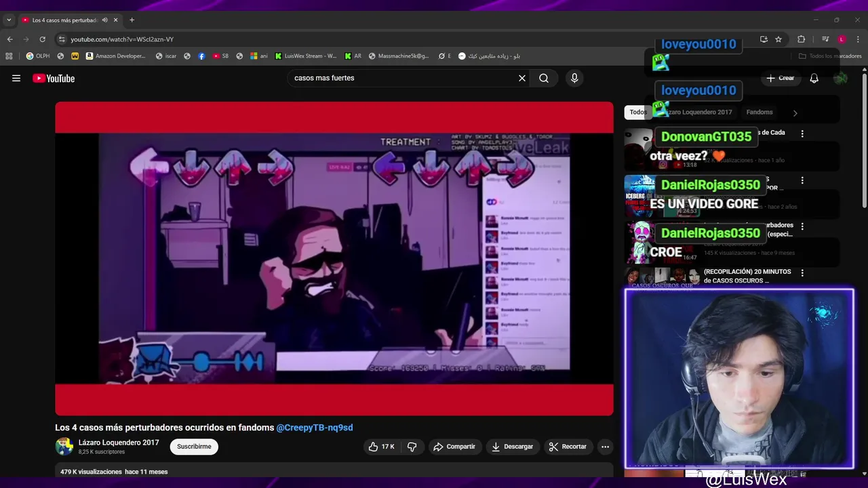Open the OLPH bookmark
This screenshot has height=488, width=868.
[x=38, y=56]
